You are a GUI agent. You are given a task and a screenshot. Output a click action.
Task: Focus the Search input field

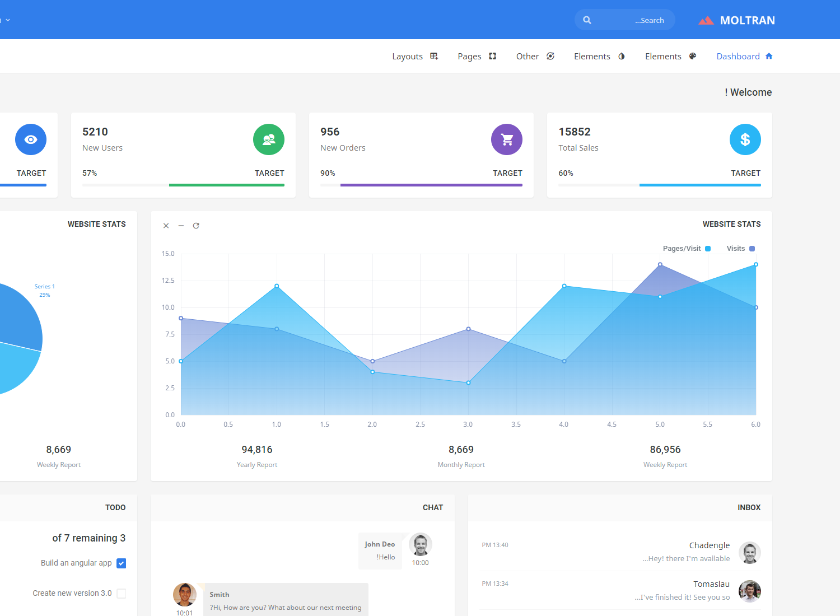click(x=625, y=20)
